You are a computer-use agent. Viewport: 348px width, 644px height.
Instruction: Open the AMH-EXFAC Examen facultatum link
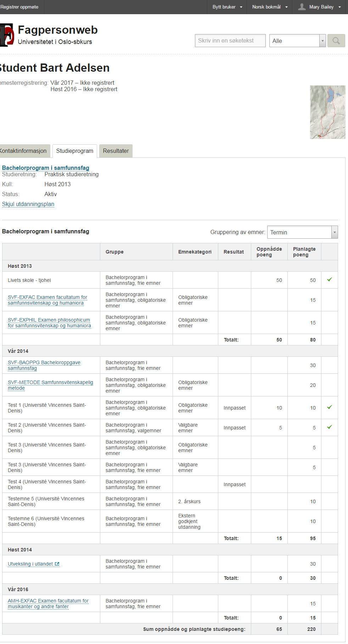click(x=48, y=604)
